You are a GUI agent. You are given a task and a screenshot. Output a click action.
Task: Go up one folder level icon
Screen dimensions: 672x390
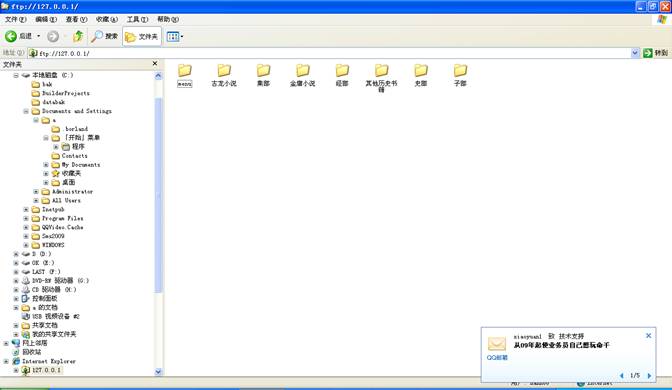point(78,36)
